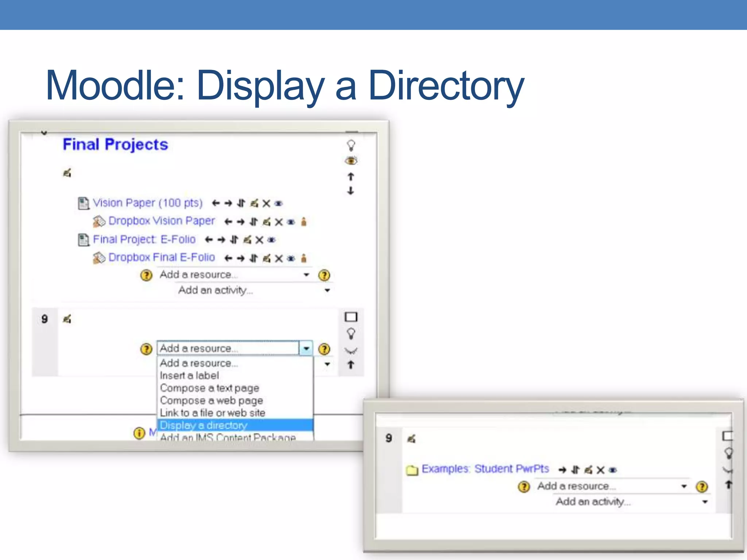Hide the Final Projects section with eye
Viewport: 747px width, 560px height.
coord(351,160)
